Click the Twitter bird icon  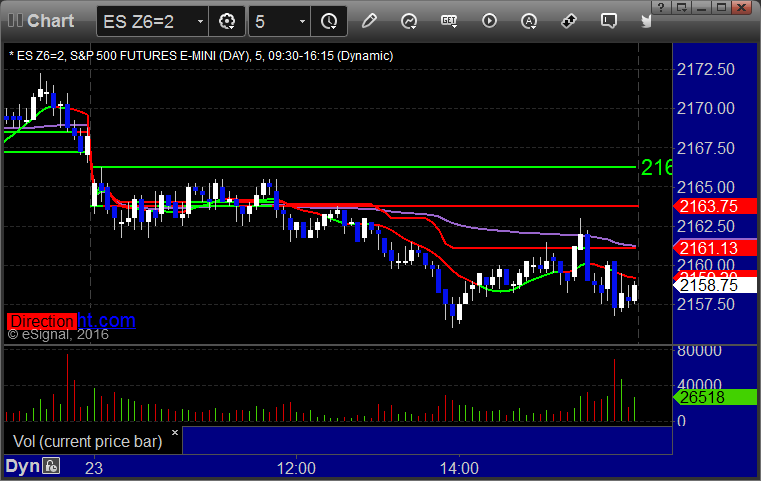click(x=646, y=21)
